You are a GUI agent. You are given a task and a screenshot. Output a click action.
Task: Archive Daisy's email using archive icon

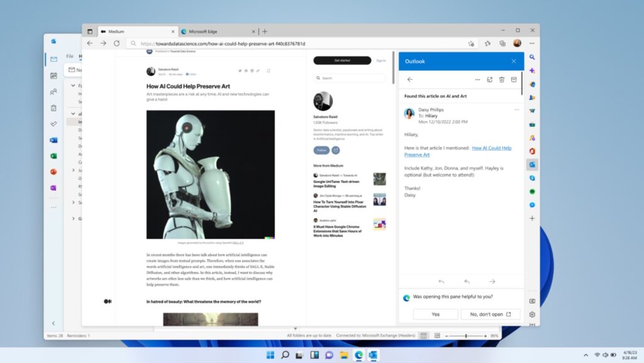[x=514, y=80]
